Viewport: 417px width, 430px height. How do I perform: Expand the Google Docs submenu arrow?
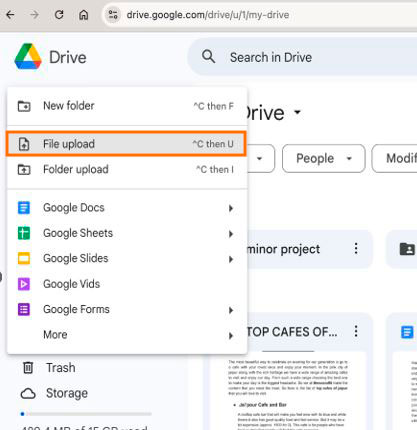tap(231, 208)
